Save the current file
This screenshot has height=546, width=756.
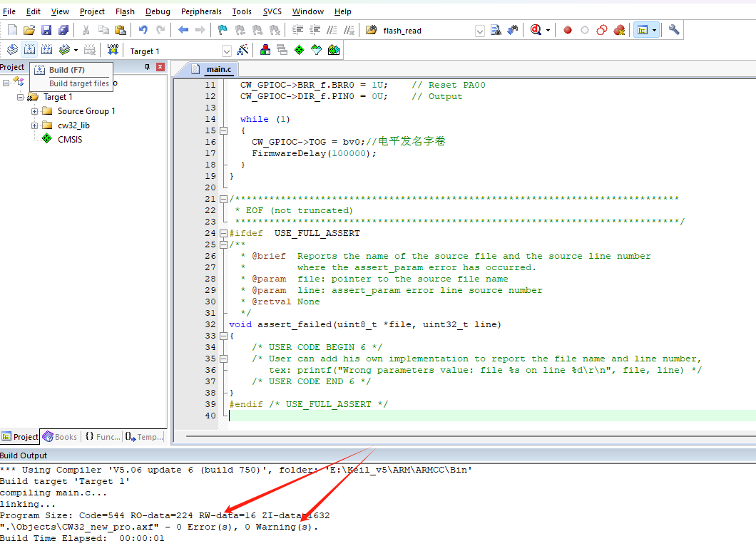pos(46,31)
